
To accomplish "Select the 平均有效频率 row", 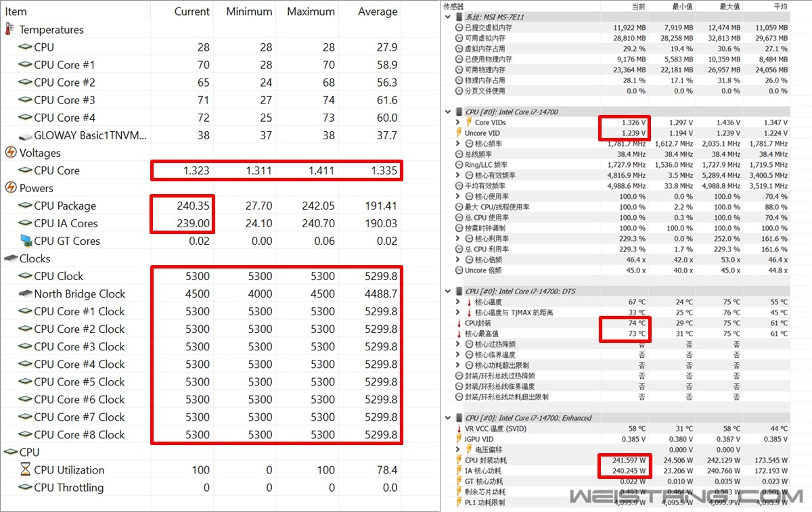I will tap(616, 186).
